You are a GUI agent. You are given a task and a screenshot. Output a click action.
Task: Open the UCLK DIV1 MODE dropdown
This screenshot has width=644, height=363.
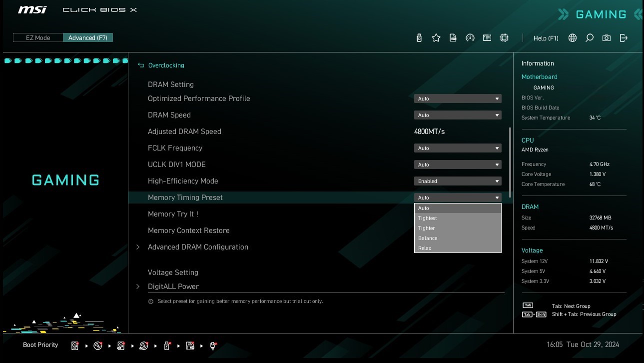click(x=458, y=164)
